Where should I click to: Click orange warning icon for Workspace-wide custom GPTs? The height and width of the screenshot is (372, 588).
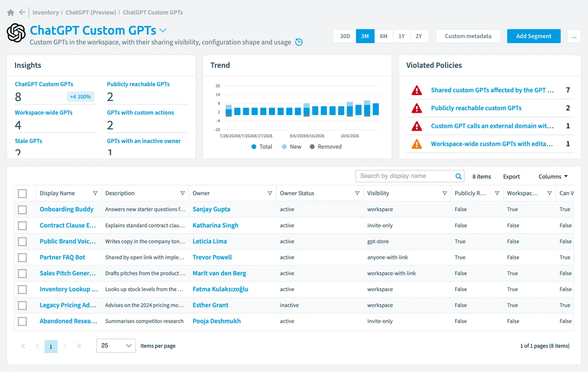tap(417, 144)
